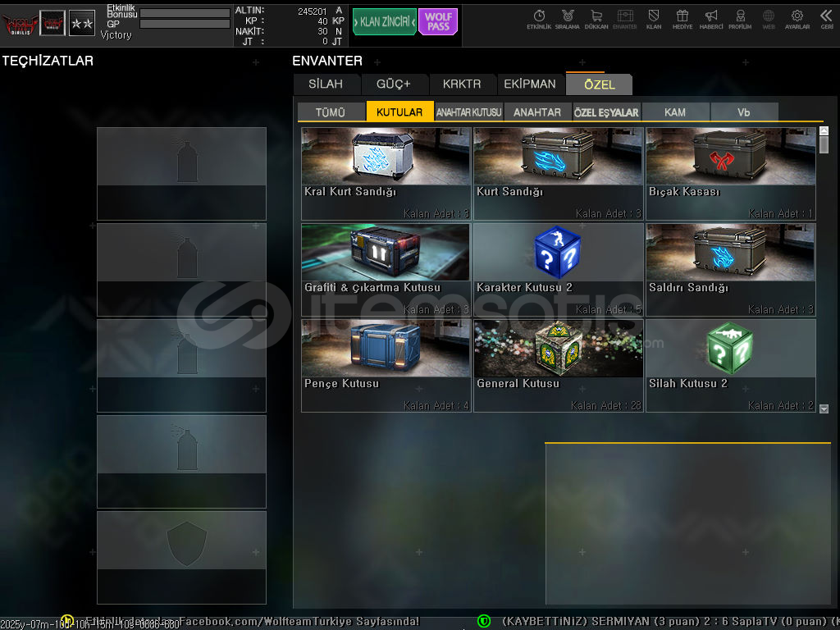Select the Kurt Sandığı chest image
The height and width of the screenshot is (630, 840).
click(558, 157)
